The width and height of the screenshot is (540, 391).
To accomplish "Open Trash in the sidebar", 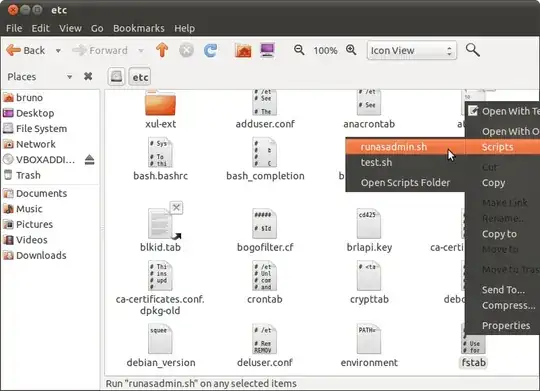I will click(x=50, y=175).
